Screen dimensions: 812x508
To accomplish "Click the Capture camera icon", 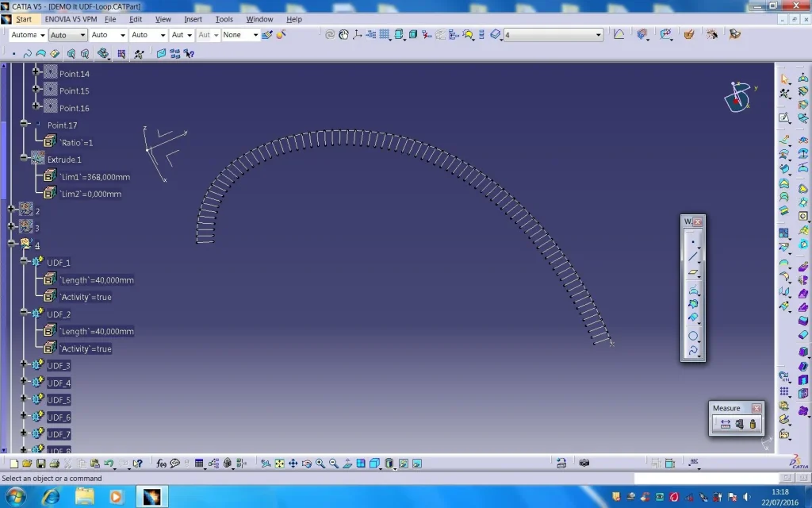I will click(584, 463).
